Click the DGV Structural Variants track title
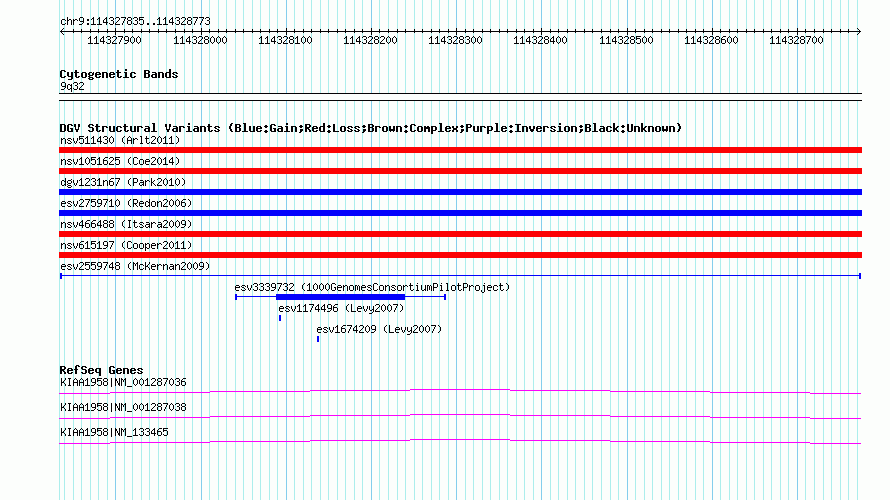890x500 pixels. 371,128
